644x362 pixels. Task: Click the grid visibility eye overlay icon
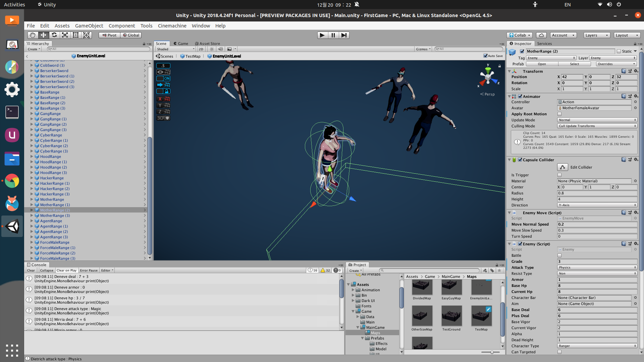pyautogui.click(x=163, y=72)
